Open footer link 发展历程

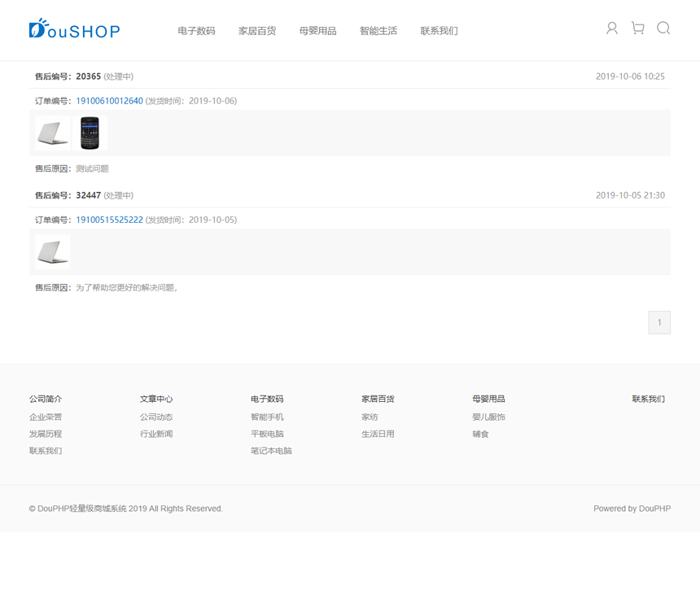point(46,434)
